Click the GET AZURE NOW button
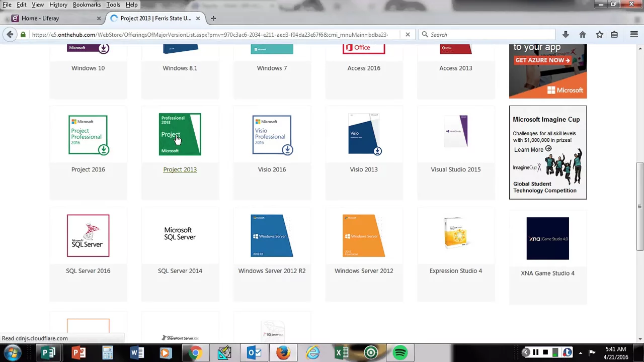644x362 pixels. pyautogui.click(x=542, y=60)
